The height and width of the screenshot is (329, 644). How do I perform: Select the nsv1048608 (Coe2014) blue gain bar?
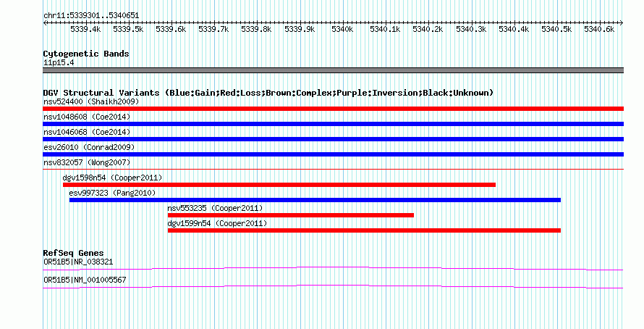click(x=333, y=124)
